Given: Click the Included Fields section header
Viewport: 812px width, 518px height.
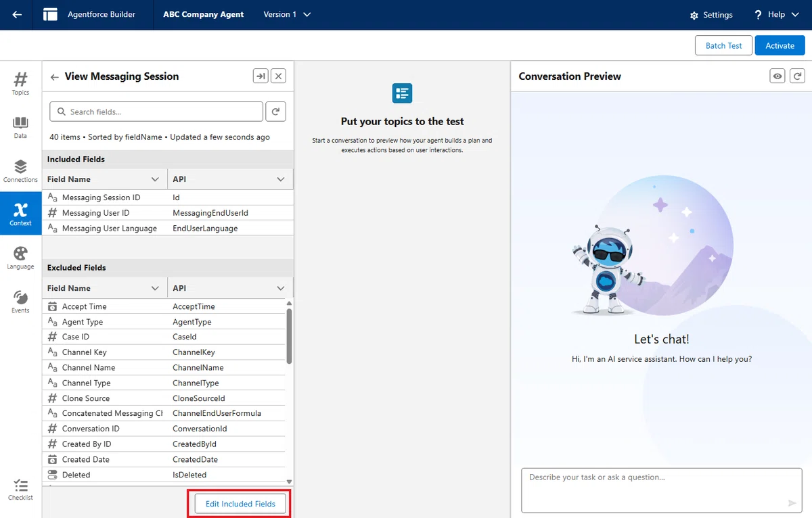Looking at the screenshot, I should pos(168,160).
